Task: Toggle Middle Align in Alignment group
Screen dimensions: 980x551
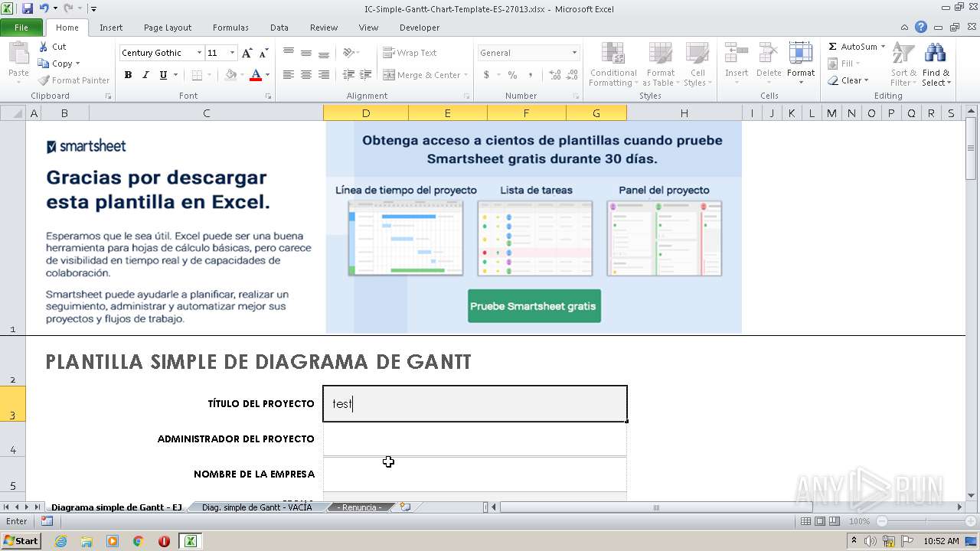Action: click(306, 53)
